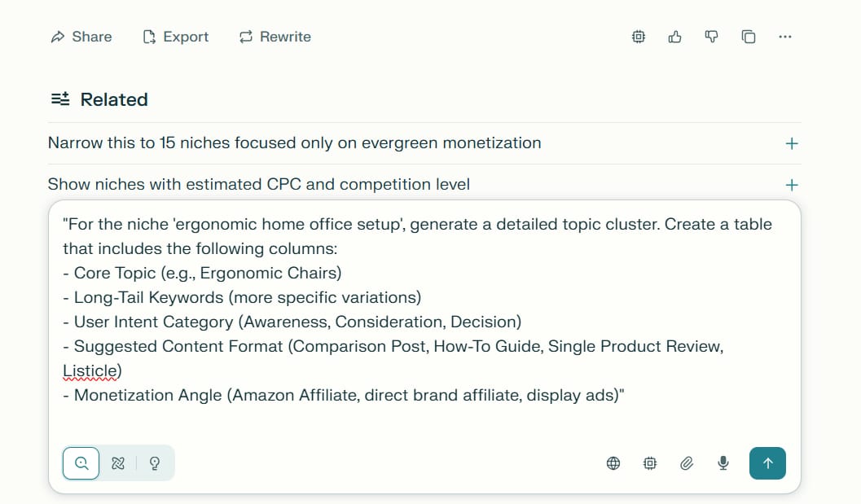Rewrite the response with Rewrite
Screen dimensions: 861x504
pyautogui.click(x=275, y=37)
